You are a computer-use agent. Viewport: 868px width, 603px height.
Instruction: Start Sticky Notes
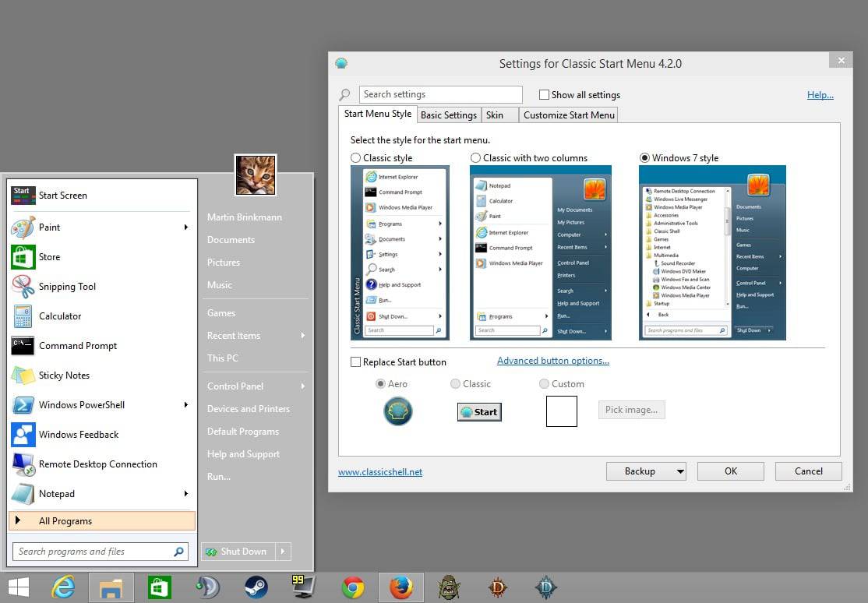[62, 375]
